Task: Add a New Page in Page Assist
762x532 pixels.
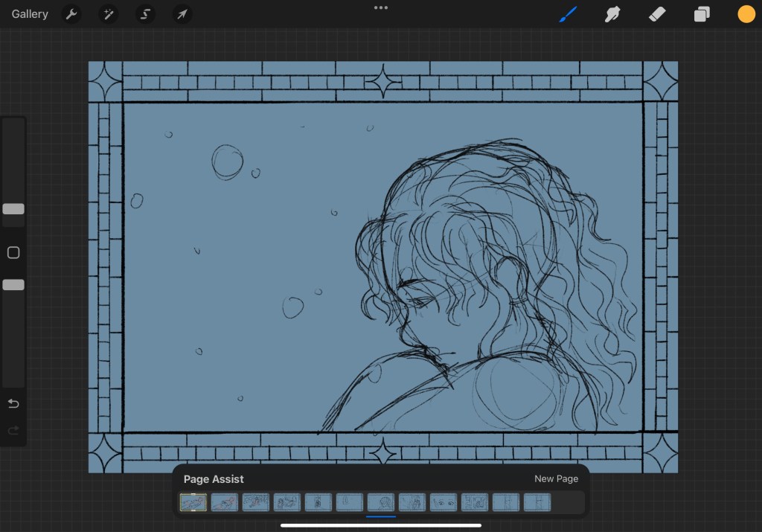Action: (x=556, y=478)
